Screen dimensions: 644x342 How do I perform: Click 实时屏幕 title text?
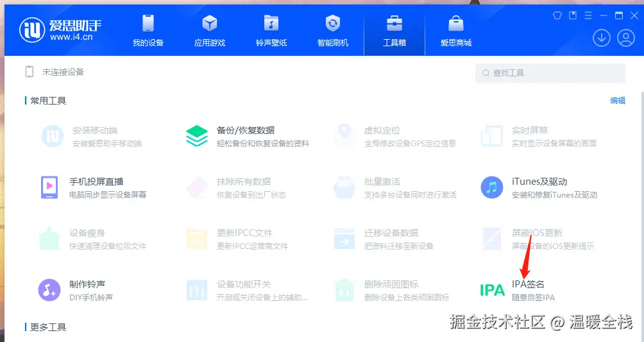tap(530, 130)
